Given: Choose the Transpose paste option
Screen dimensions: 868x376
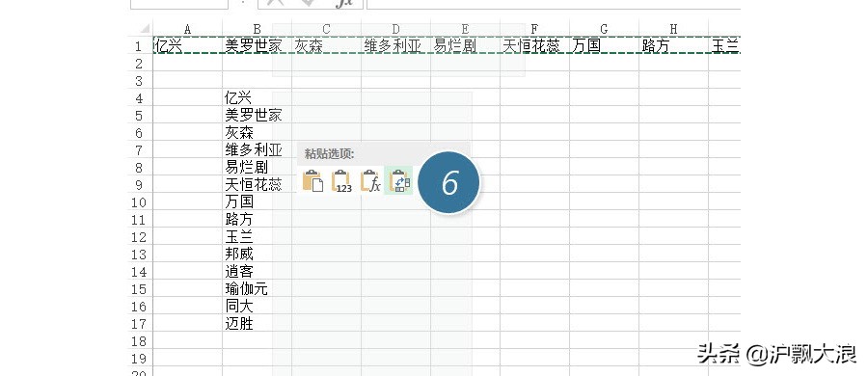Looking at the screenshot, I should coord(399,181).
